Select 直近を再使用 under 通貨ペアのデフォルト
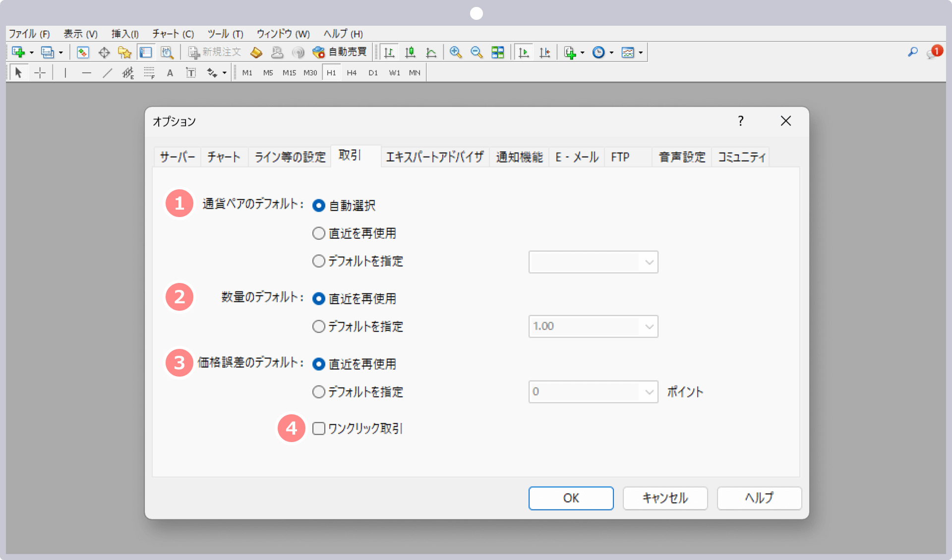This screenshot has height=560, width=952. 319,233
